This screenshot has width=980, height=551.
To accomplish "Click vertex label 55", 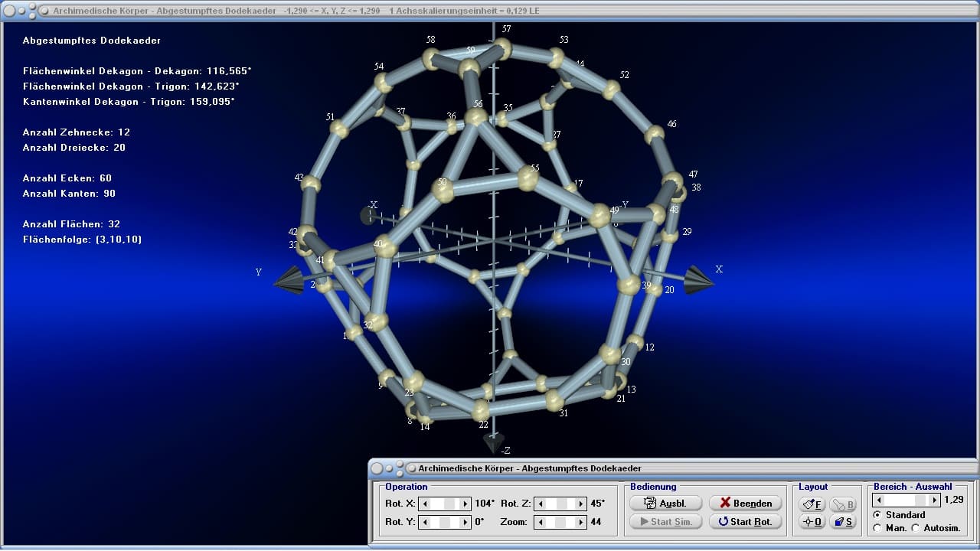I will pos(534,168).
